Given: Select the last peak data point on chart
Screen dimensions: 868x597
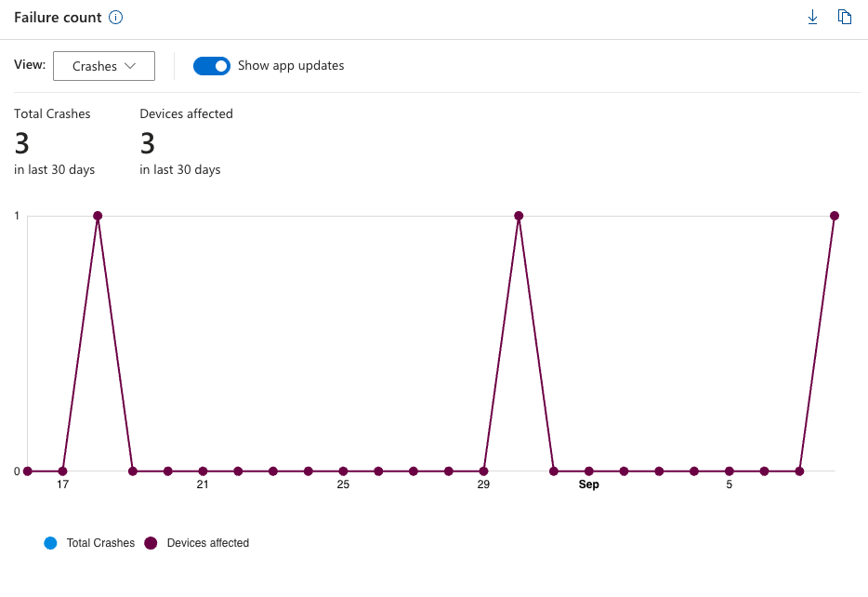Looking at the screenshot, I should coord(835,216).
